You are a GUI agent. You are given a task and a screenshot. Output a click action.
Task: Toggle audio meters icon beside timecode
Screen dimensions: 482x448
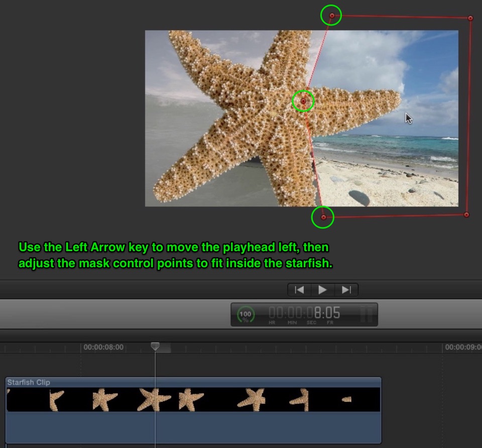tap(366, 314)
